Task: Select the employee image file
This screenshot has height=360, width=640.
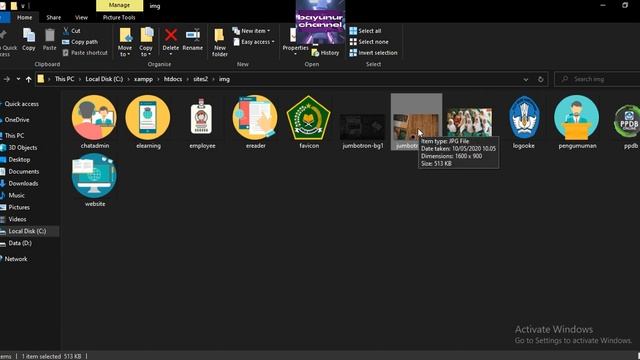Action: pyautogui.click(x=202, y=122)
